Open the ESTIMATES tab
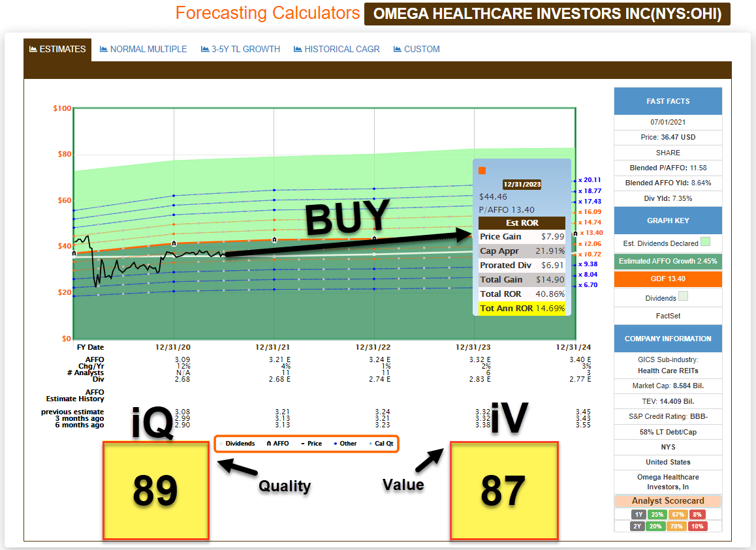Image resolution: width=756 pixels, height=550 pixels. tap(57, 49)
